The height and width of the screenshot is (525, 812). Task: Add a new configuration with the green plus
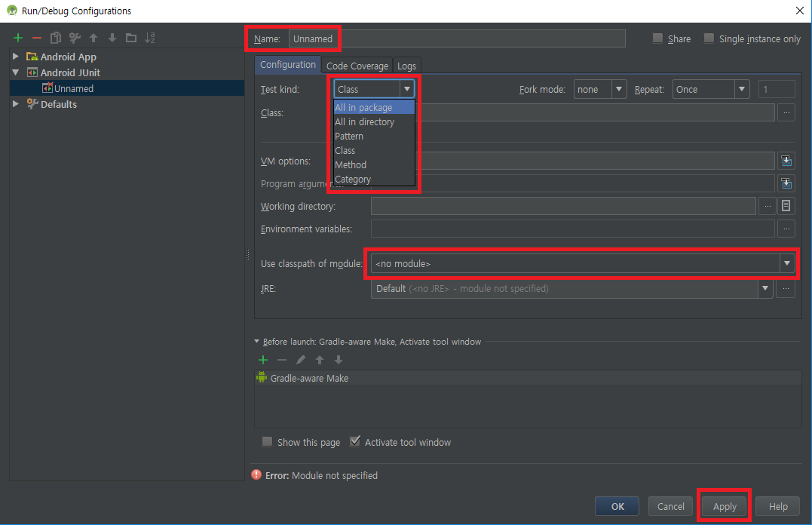pos(18,38)
